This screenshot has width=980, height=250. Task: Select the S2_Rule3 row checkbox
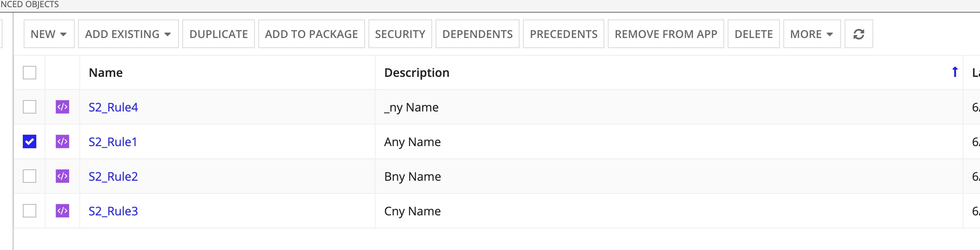coord(30,211)
